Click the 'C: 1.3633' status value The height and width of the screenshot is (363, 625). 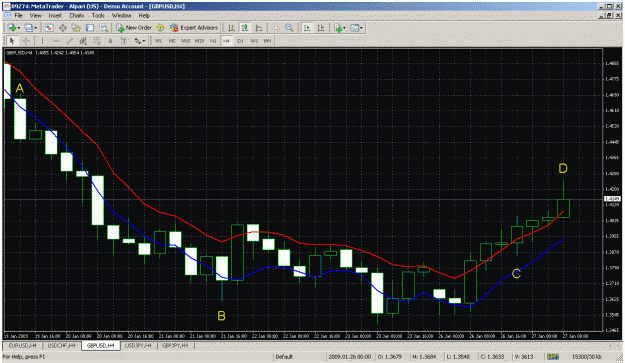pyautogui.click(x=492, y=357)
